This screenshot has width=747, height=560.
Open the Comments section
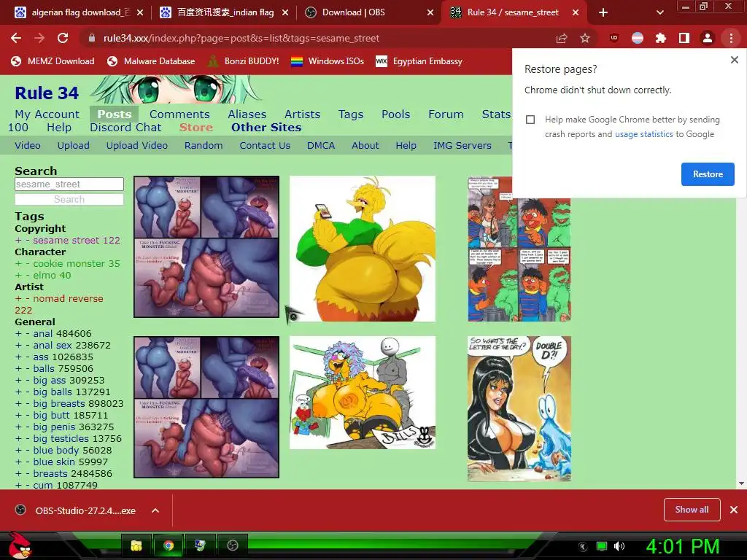(179, 114)
